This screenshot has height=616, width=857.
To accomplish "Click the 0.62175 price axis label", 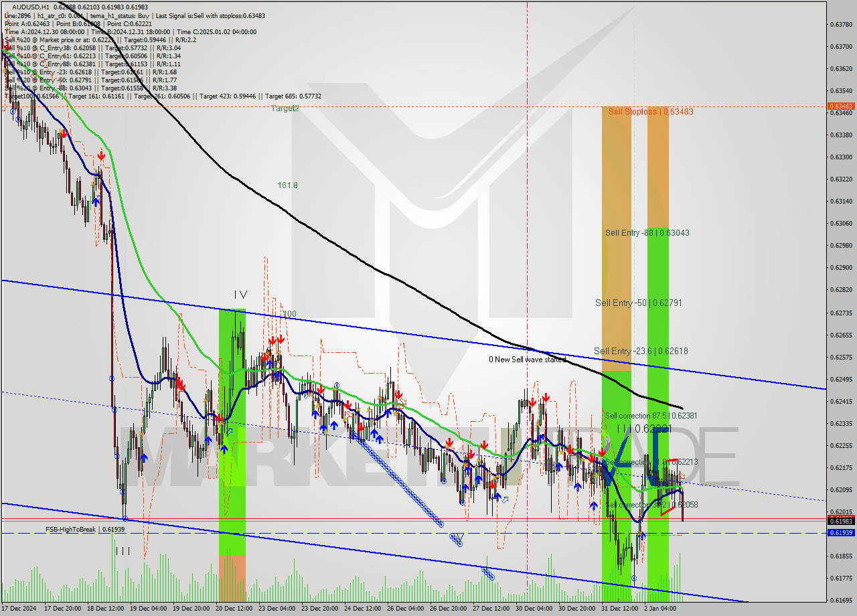I will (x=840, y=467).
